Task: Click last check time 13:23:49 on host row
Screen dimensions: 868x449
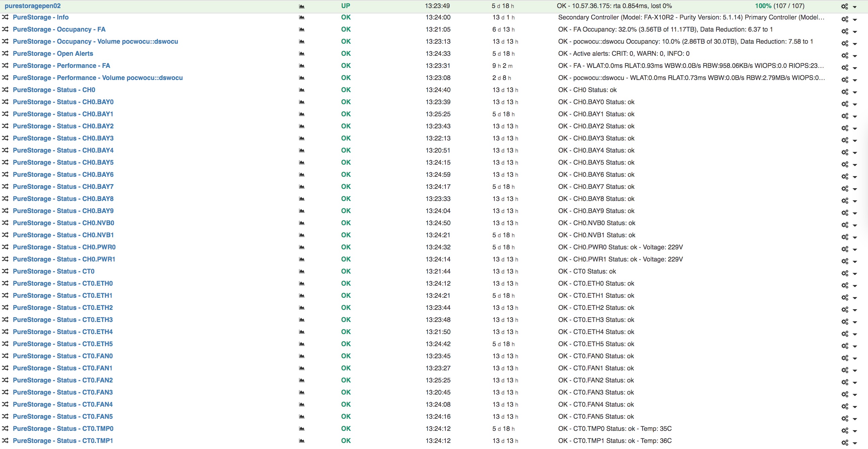Action: pyautogui.click(x=437, y=6)
